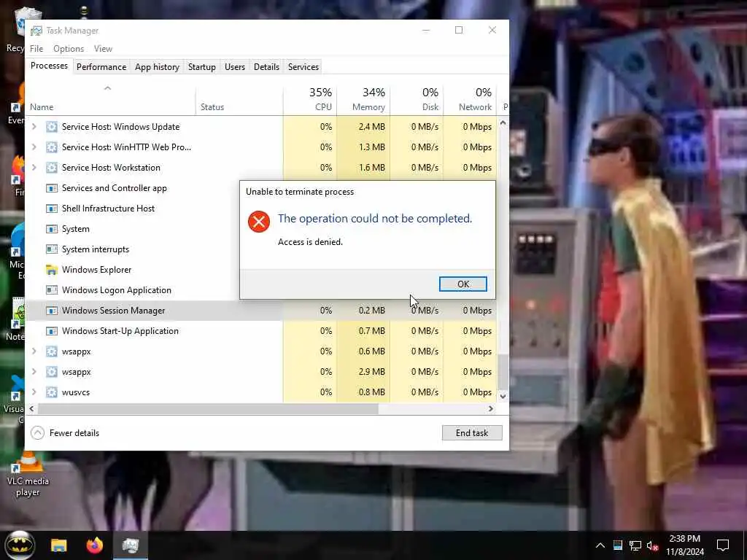Select the Windows Explorer process name
Screen dimensions: 747x560
[97, 270]
